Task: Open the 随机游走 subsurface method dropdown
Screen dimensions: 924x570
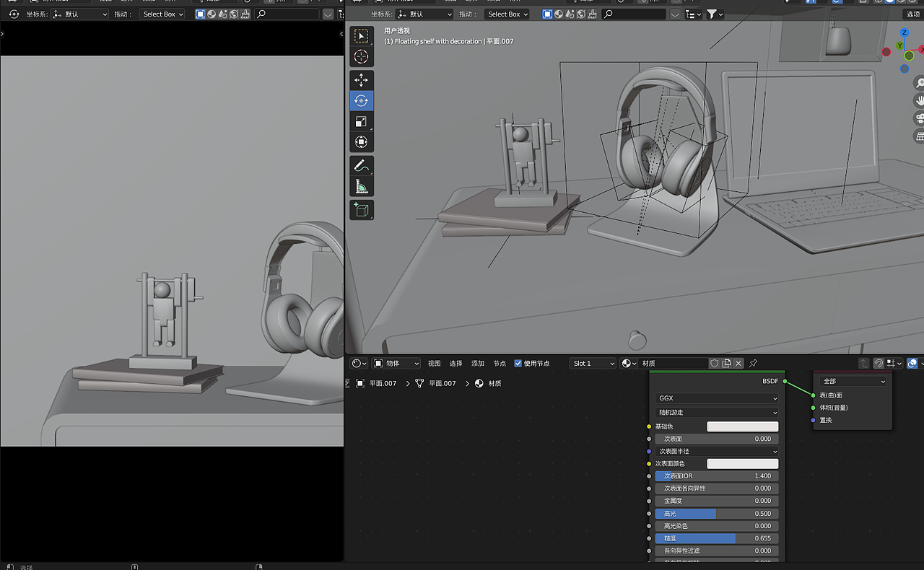Action: coord(716,411)
